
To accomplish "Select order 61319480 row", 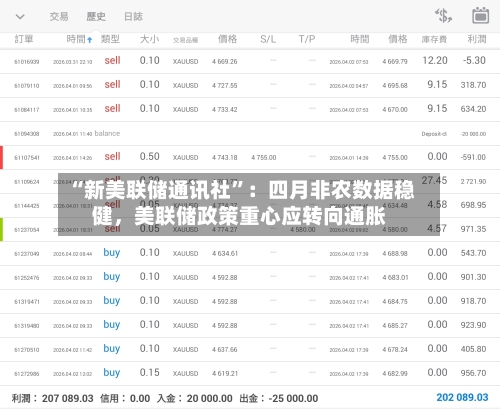I will coord(250,325).
